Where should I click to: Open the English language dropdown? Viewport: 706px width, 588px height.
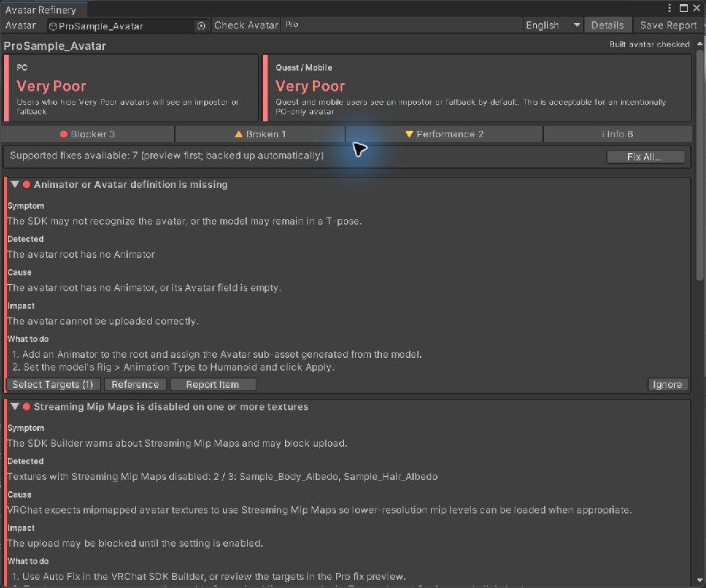(553, 25)
